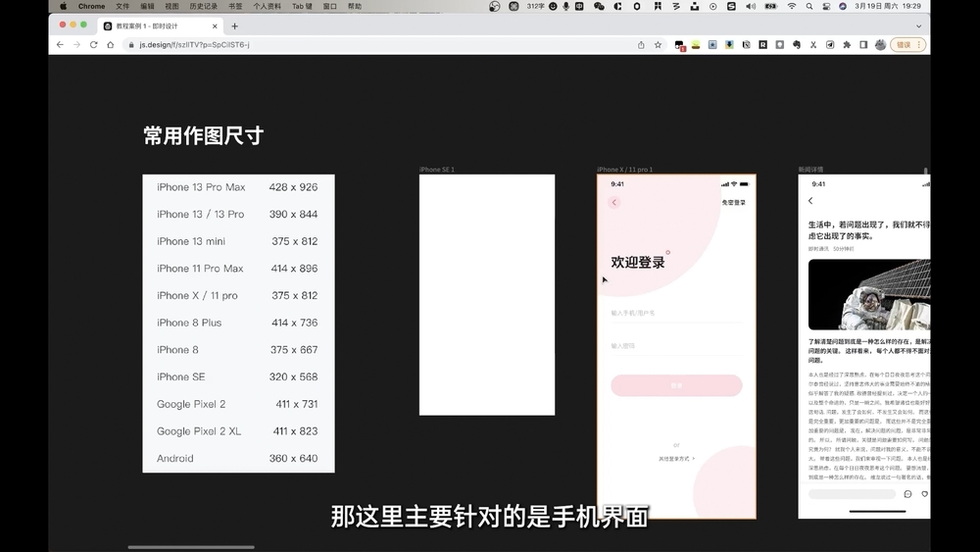Bookmark this page with star icon
This screenshot has width=980, height=552.
tap(659, 45)
